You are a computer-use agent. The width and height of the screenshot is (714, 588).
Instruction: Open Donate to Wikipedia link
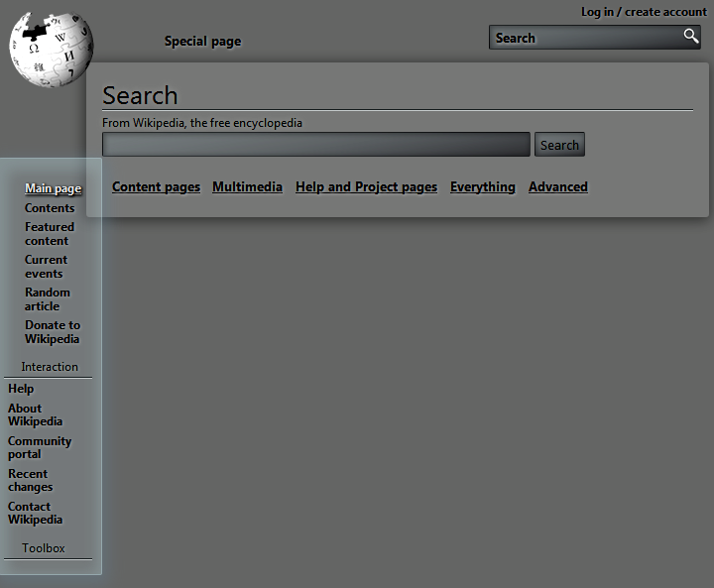point(53,332)
